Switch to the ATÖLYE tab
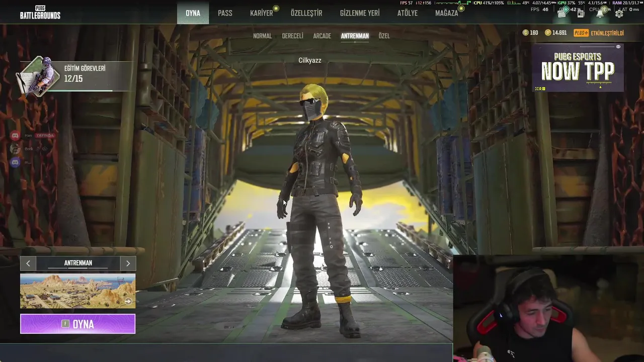Image resolution: width=644 pixels, height=362 pixels. pos(408,13)
